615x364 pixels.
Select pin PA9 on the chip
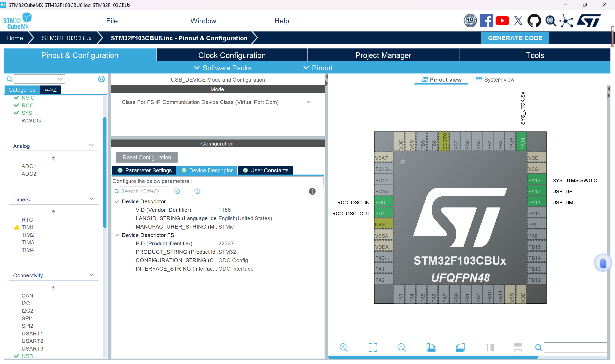[537, 225]
